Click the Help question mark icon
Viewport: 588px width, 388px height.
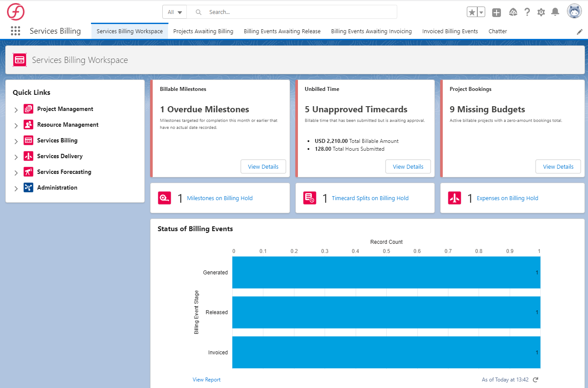coord(527,12)
